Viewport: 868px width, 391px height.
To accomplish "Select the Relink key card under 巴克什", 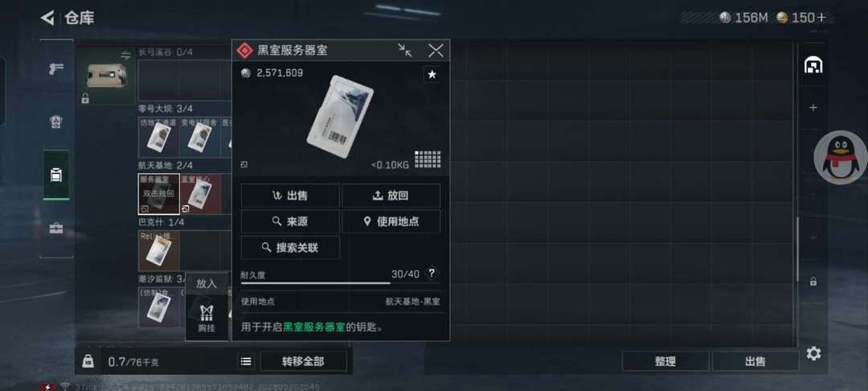I will [158, 250].
